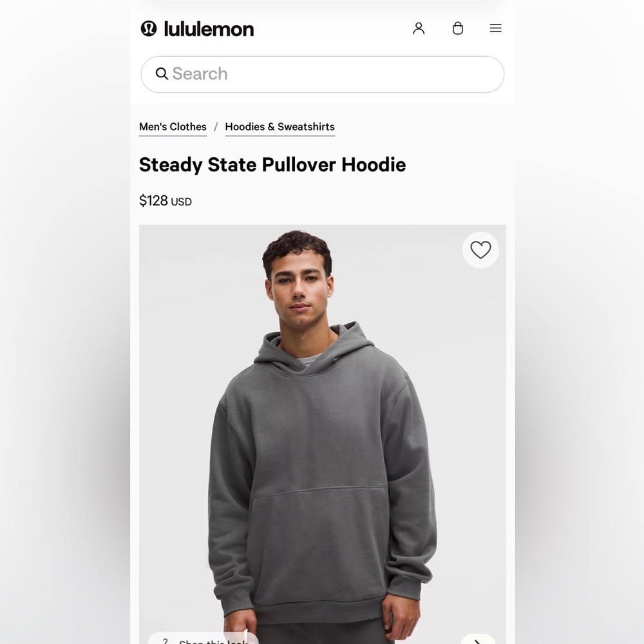
Task: Expand the menu via hamburger button
Action: tap(495, 28)
